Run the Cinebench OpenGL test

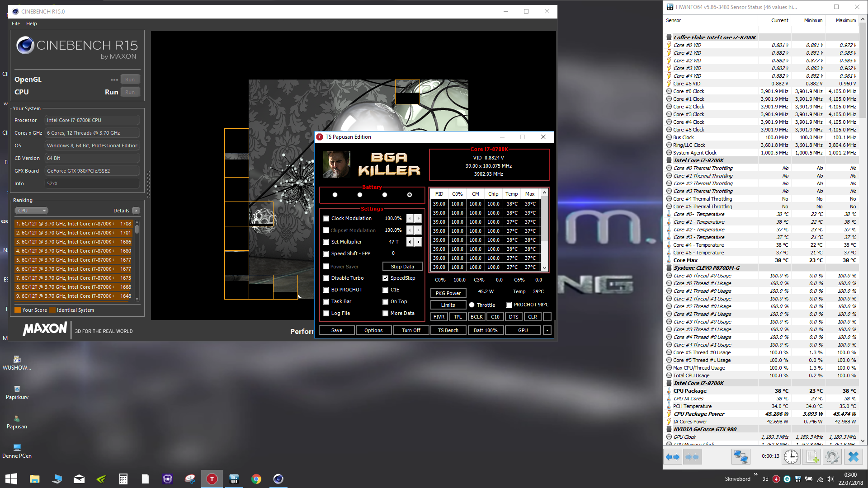pyautogui.click(x=130, y=80)
